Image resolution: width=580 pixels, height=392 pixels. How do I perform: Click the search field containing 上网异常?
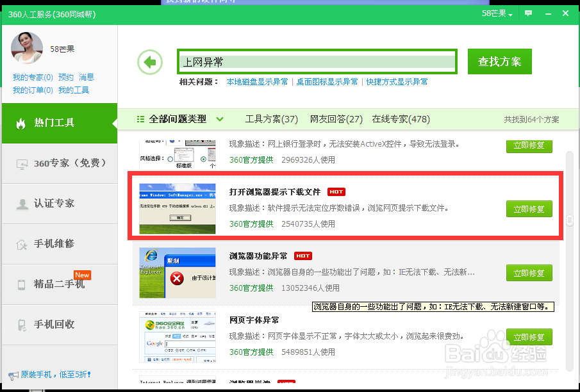317,61
